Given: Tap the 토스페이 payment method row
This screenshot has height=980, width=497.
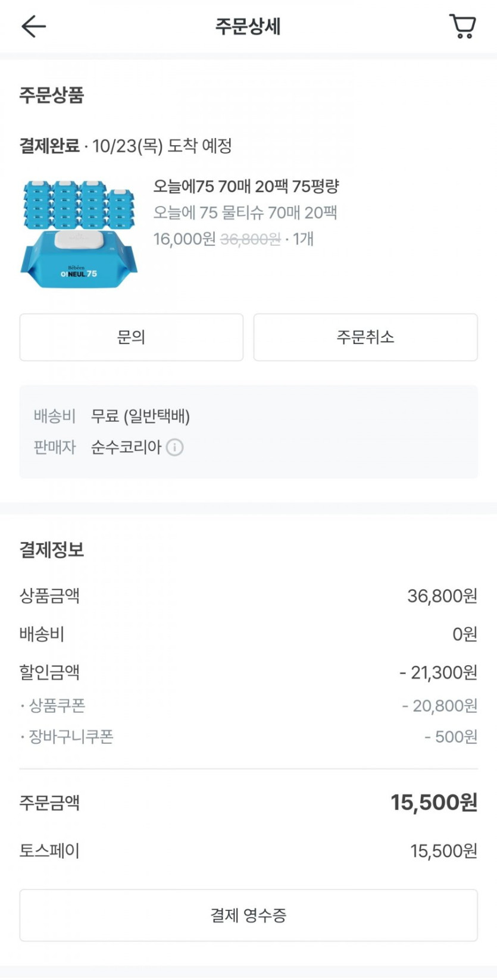Looking at the screenshot, I should pyautogui.click(x=248, y=851).
